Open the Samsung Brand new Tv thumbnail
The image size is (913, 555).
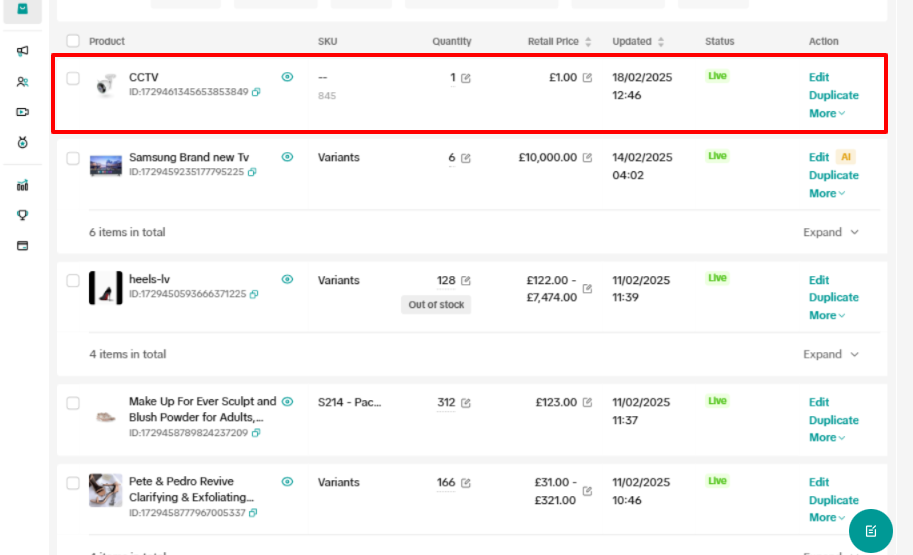105,166
